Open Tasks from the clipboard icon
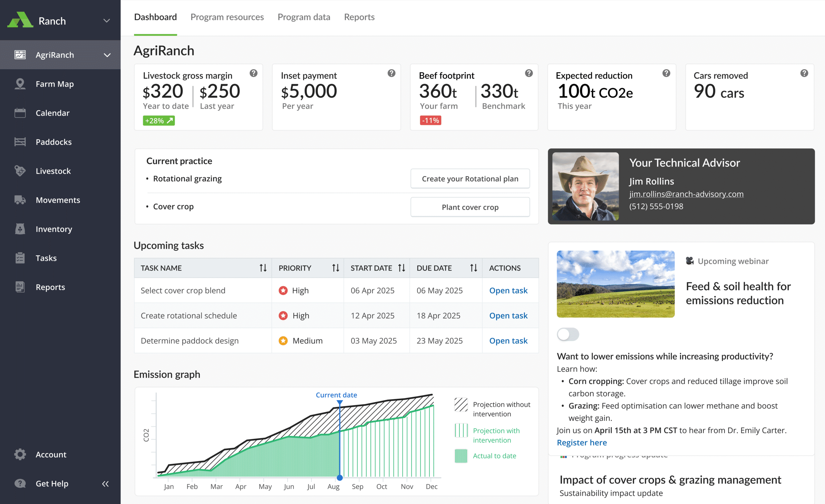This screenshot has width=825, height=504. [20, 258]
